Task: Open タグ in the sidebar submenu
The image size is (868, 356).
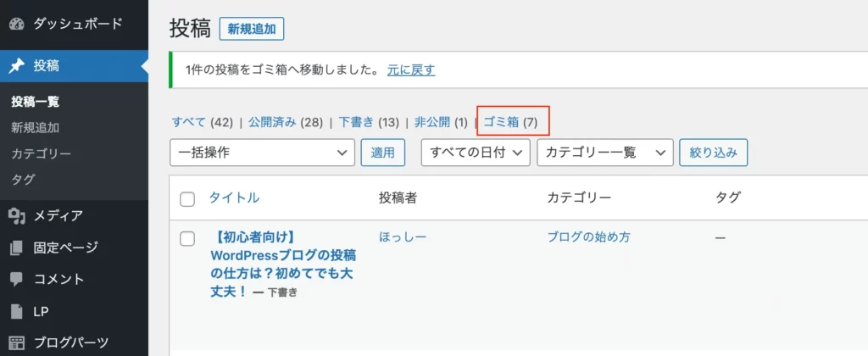Action: coord(23,180)
